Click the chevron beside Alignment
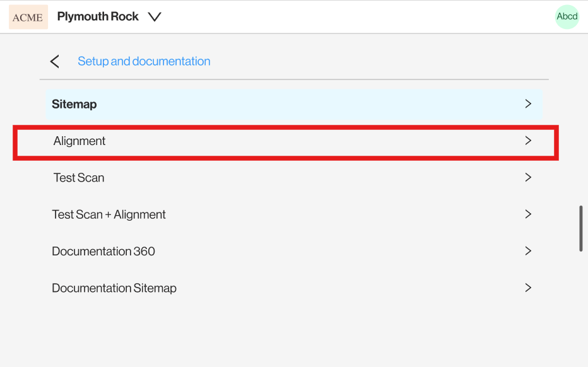588x367 pixels. coord(528,141)
